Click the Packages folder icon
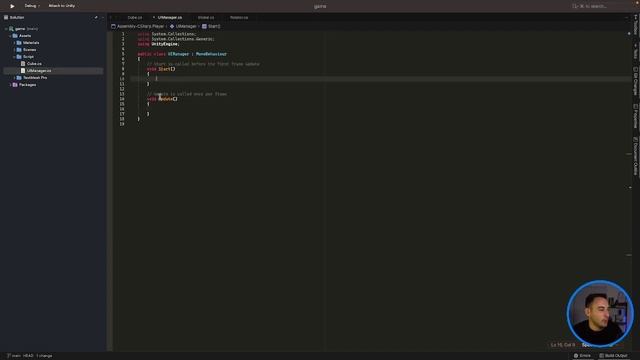Image resolution: width=640 pixels, height=360 pixels. (15, 85)
